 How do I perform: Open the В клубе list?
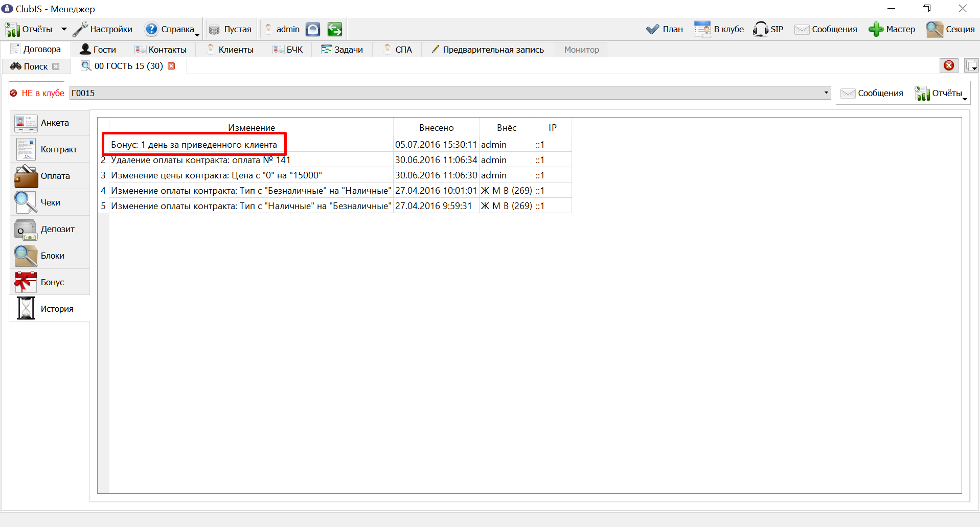pos(718,29)
